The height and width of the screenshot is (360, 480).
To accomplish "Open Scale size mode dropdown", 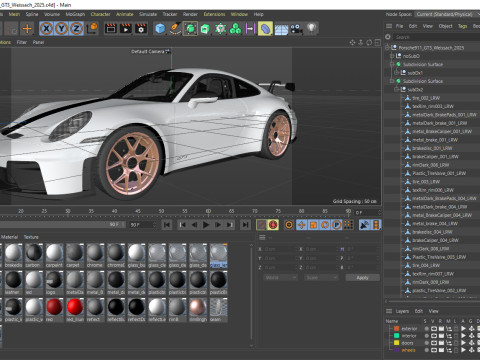I will pyautogui.click(x=321, y=277).
